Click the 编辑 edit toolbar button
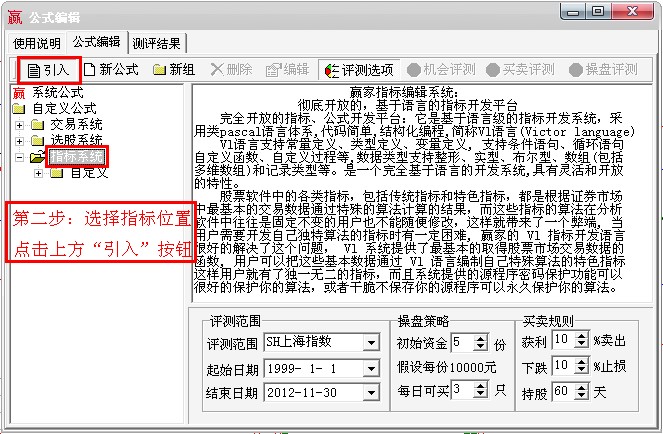 pos(287,70)
